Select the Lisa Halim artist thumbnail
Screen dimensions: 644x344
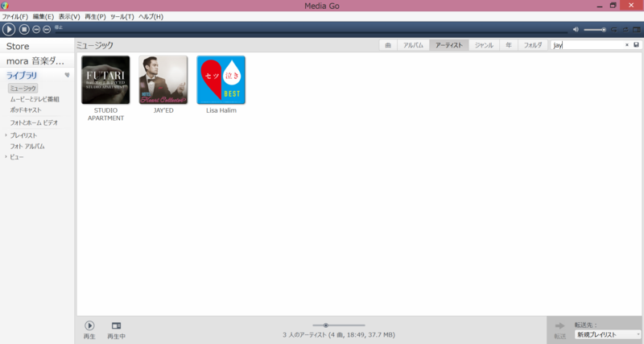pyautogui.click(x=221, y=80)
